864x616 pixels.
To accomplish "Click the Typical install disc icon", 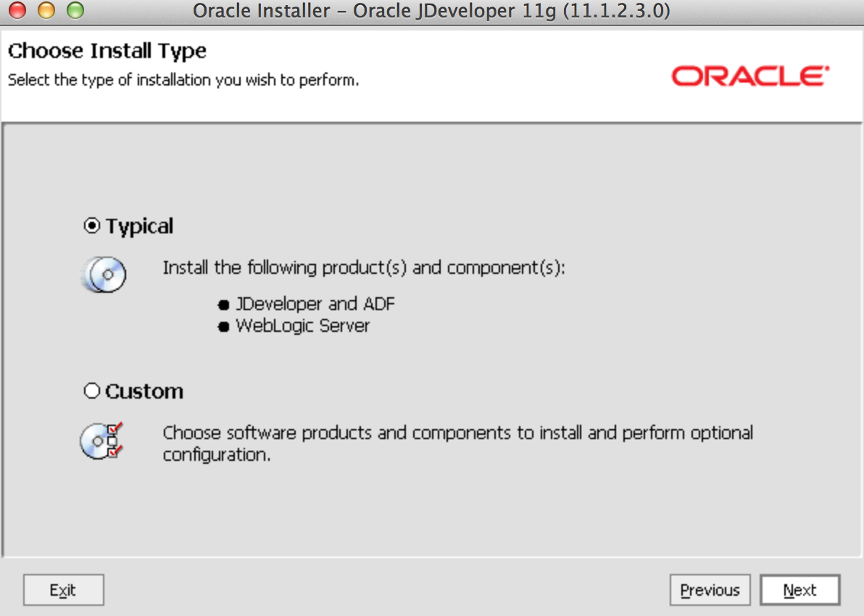I will pos(104,274).
